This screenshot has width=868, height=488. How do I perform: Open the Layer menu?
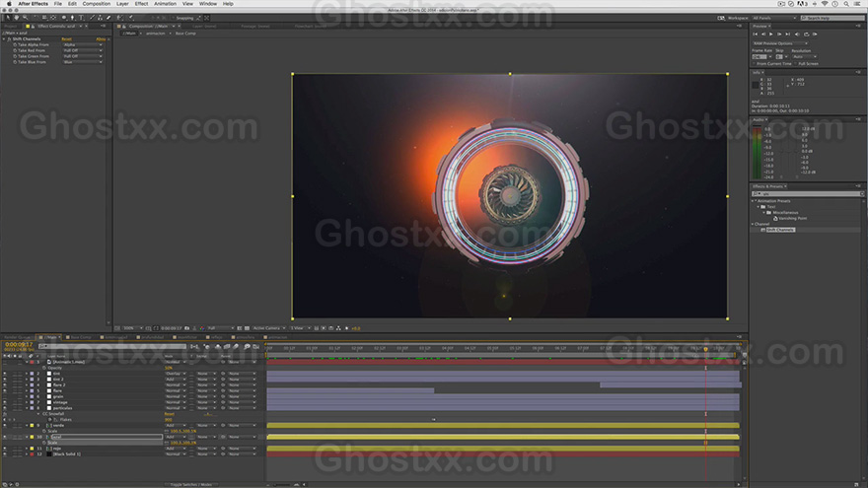click(x=122, y=4)
